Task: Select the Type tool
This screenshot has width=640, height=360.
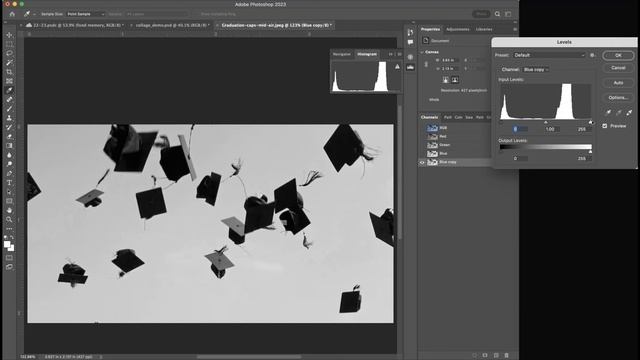Action: 9,183
